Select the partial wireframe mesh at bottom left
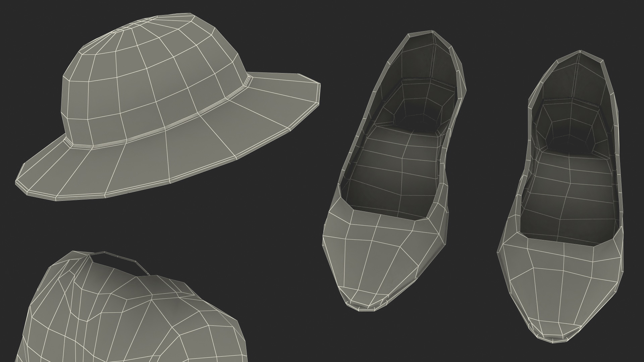Screen dimensions: 644x362 pyautogui.click(x=131, y=307)
